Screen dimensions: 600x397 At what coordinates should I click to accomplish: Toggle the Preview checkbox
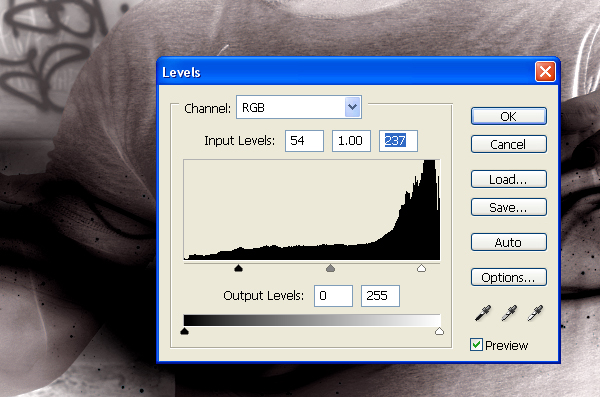click(x=476, y=345)
